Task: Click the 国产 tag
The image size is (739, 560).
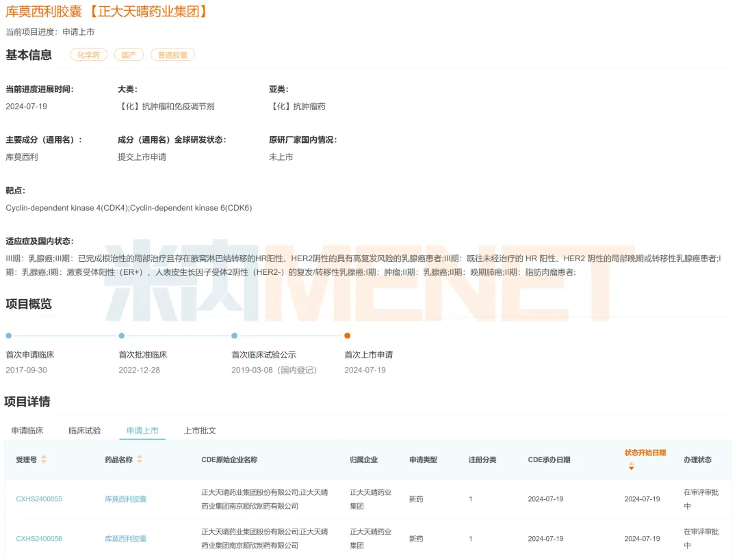Action: pyautogui.click(x=128, y=55)
